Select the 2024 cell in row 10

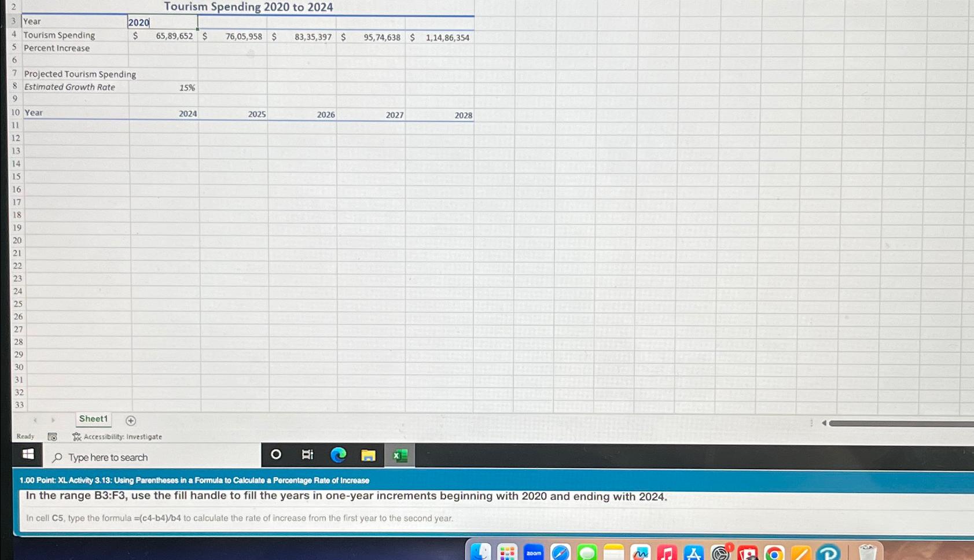click(164, 113)
